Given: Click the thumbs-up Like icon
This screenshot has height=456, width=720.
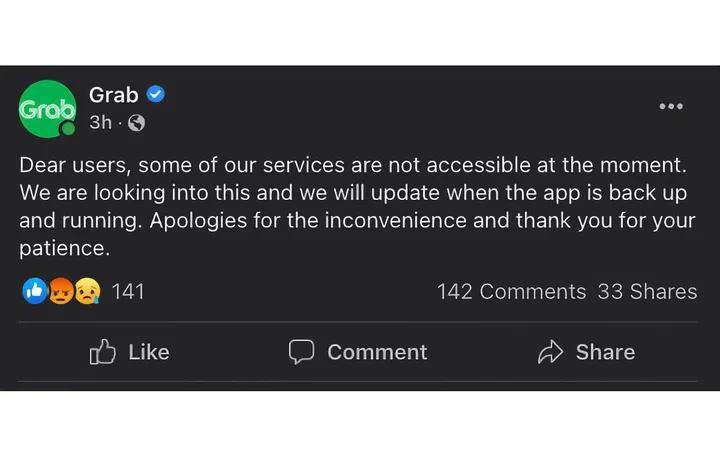Looking at the screenshot, I should coord(103,352).
